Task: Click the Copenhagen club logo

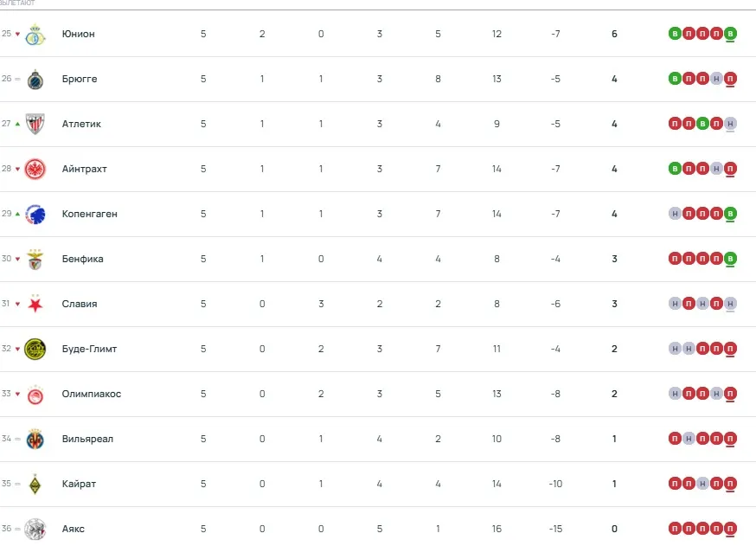Action: (35, 215)
